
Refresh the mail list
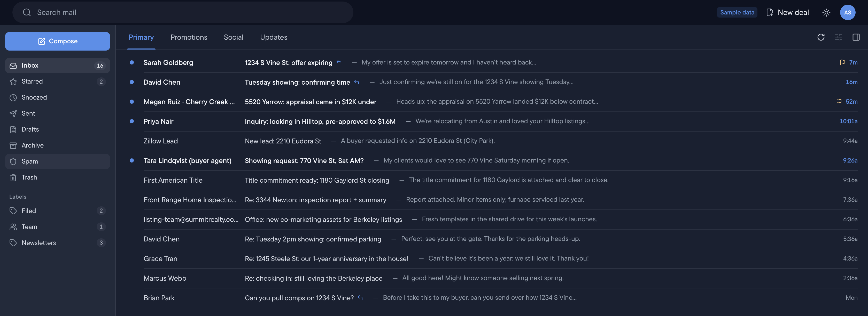click(821, 37)
